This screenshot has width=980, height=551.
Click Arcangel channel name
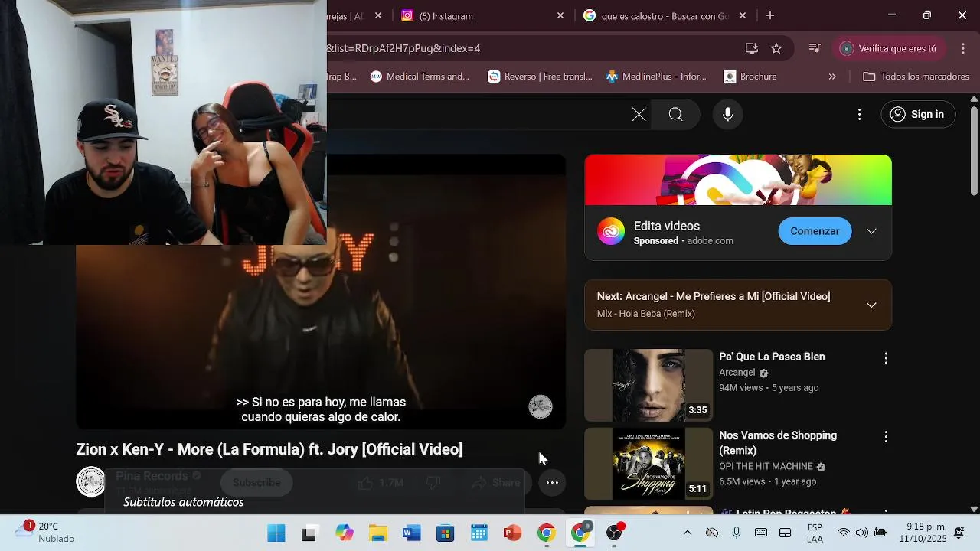[737, 373]
